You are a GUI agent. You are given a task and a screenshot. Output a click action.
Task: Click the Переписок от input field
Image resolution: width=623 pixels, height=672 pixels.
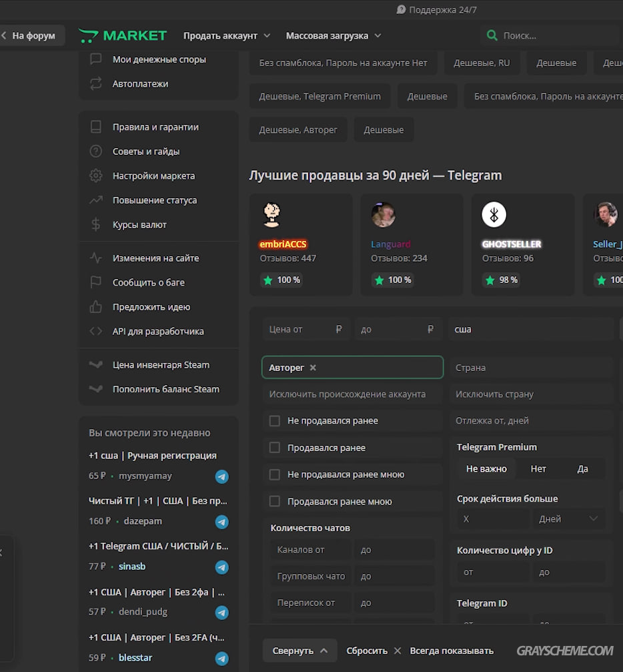(310, 603)
